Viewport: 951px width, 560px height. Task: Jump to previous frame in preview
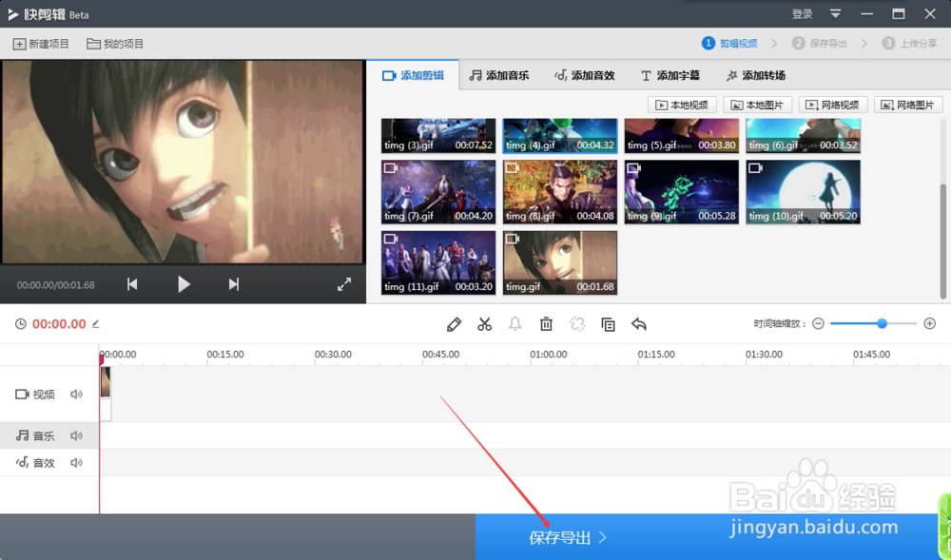click(x=132, y=284)
